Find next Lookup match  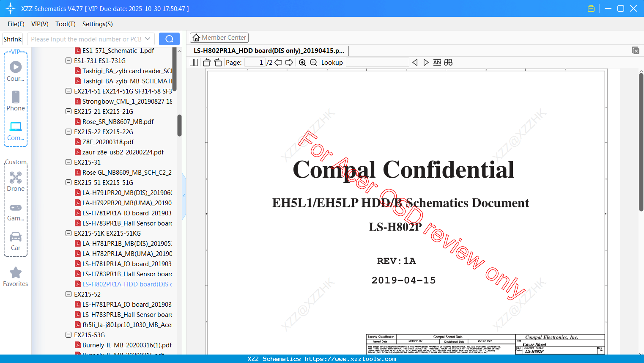426,63
